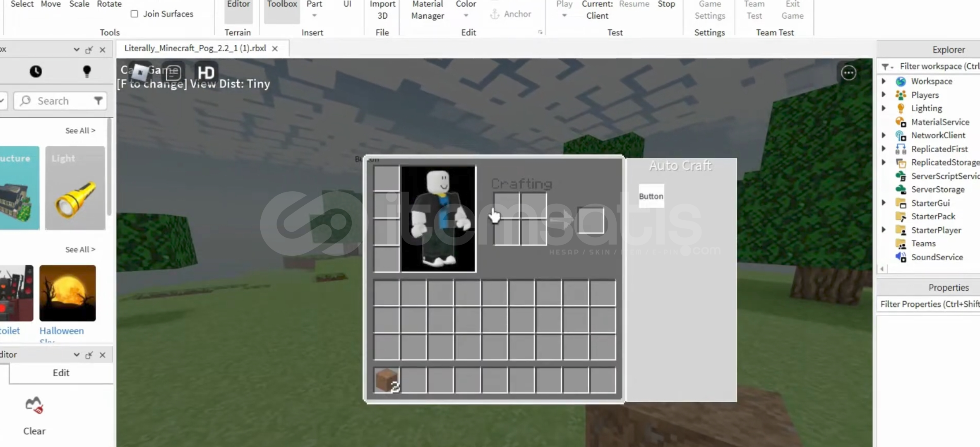The width and height of the screenshot is (980, 447).
Task: Click See All above the Halloween thumbnail
Action: (80, 250)
